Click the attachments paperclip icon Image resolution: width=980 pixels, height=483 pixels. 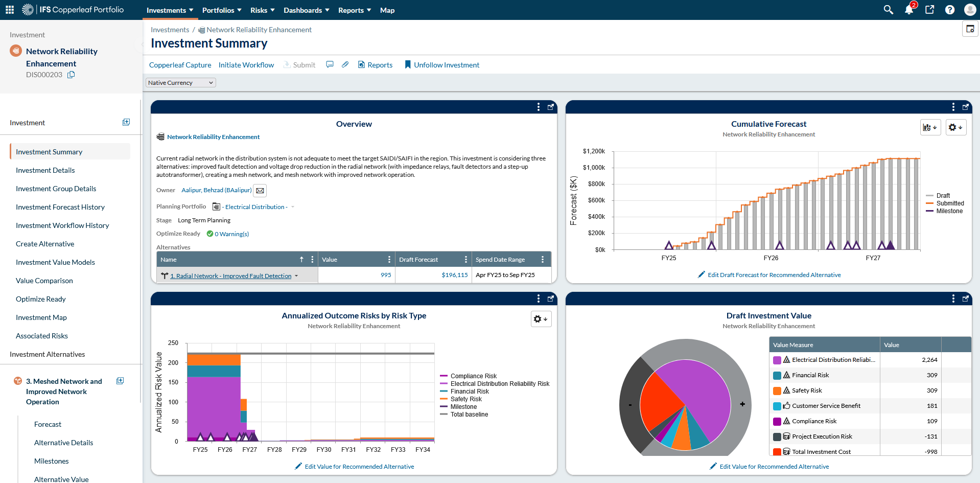345,65
